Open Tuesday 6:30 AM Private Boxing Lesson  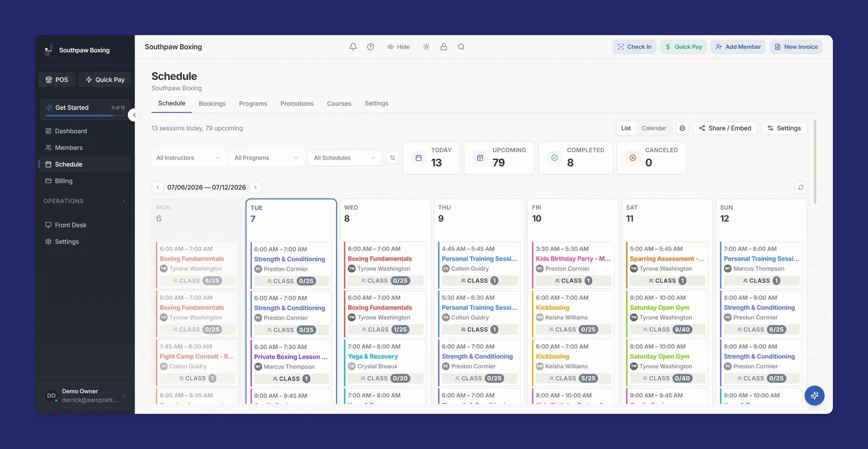pos(291,363)
